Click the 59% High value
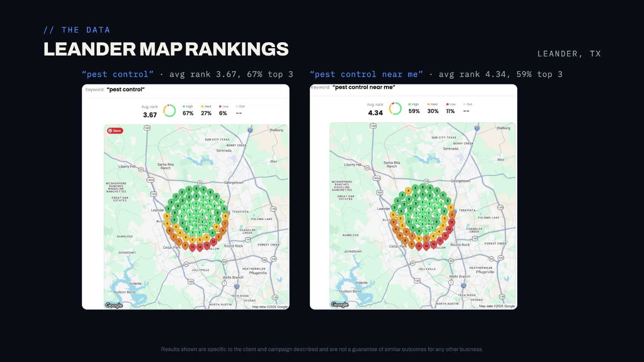Viewport: 644px width, 362px height. 414,111
